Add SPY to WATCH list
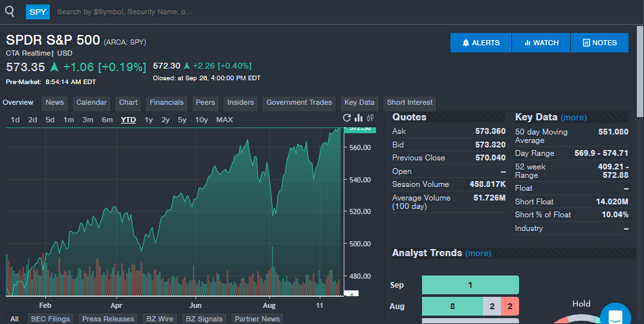 point(541,43)
